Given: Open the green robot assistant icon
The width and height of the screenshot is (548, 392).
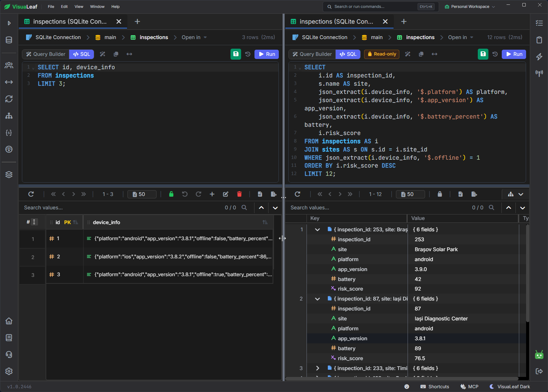Looking at the screenshot, I should tap(539, 355).
